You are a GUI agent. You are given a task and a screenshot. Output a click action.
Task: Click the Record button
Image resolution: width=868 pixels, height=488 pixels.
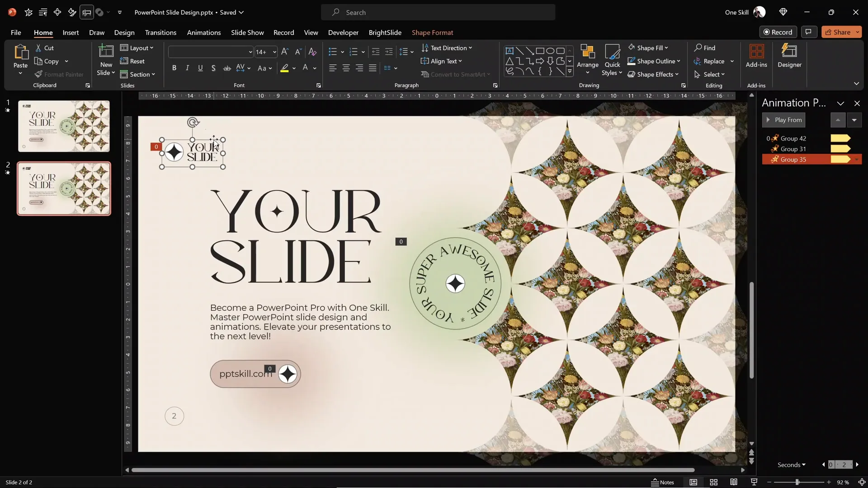coord(778,32)
